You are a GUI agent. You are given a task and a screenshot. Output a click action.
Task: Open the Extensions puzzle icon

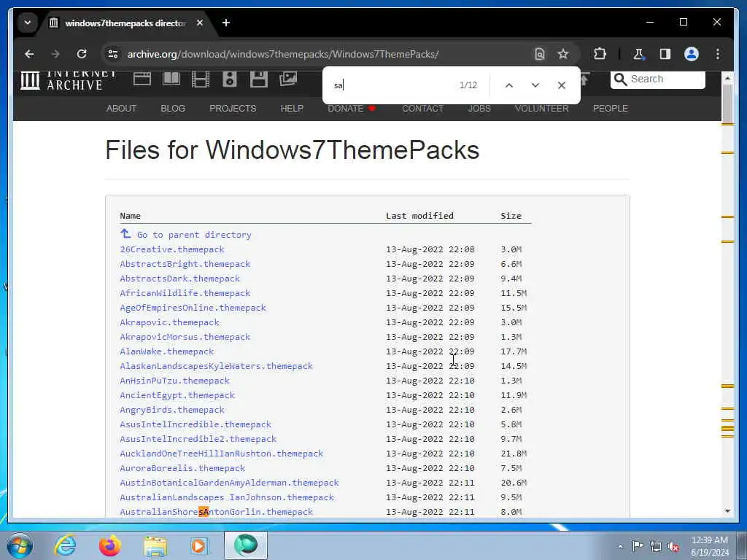coord(600,54)
